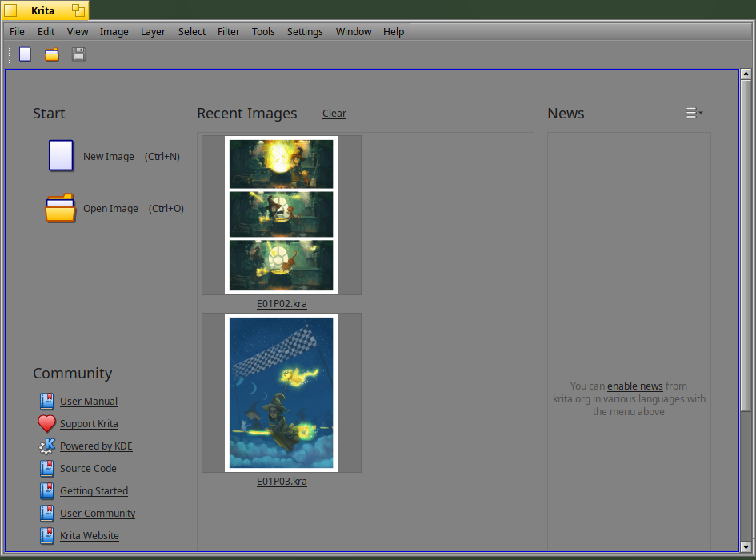Open the Krita Website link
Screen dimensions: 756x560
89,535
